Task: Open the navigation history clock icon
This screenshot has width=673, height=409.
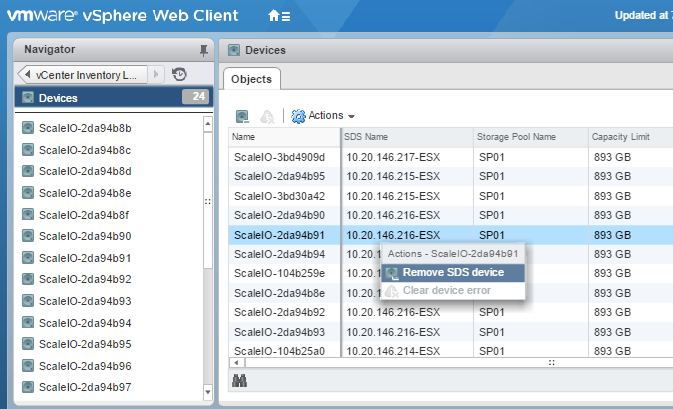Action: (179, 74)
